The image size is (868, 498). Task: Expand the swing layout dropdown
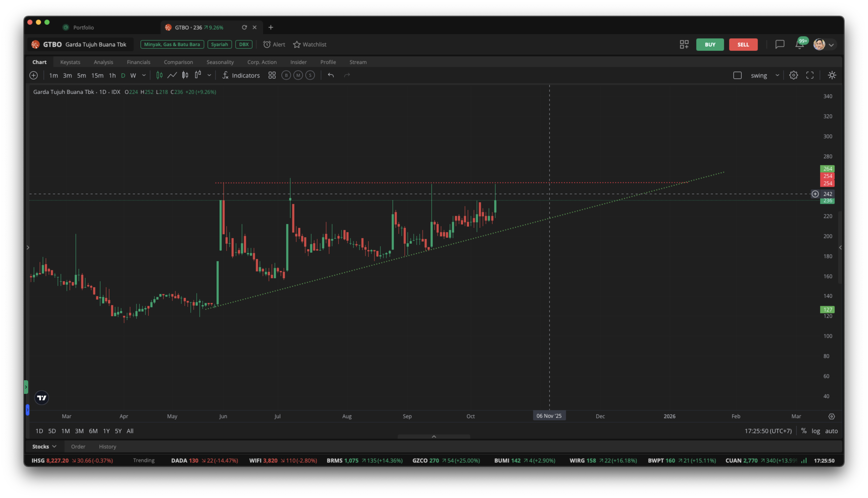[x=777, y=75]
